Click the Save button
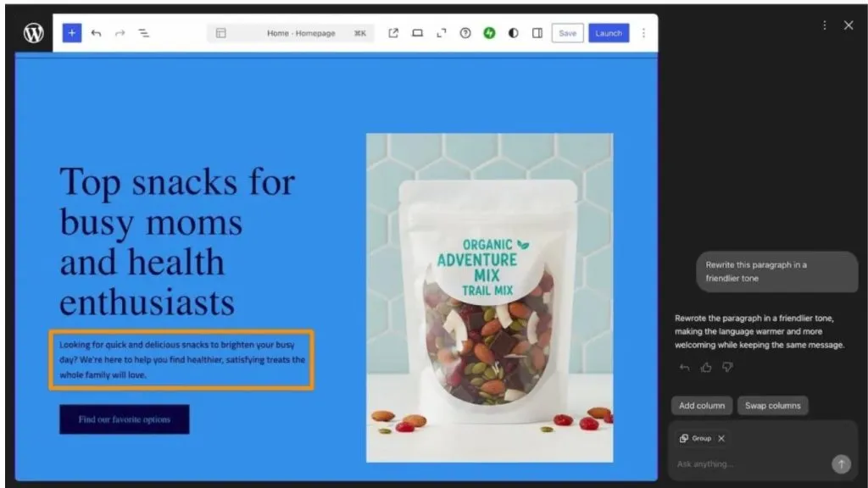Screen dimensions: 868x488 pos(567,33)
